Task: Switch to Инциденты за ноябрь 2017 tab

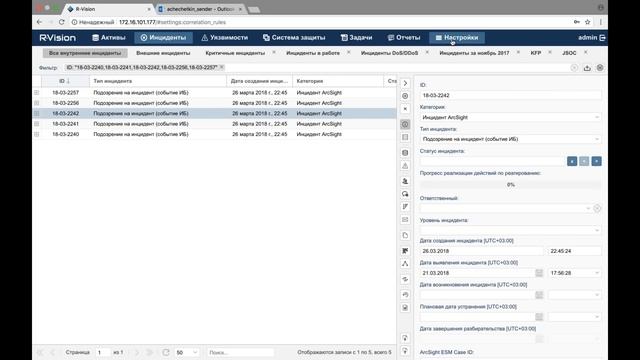Action: (474, 53)
